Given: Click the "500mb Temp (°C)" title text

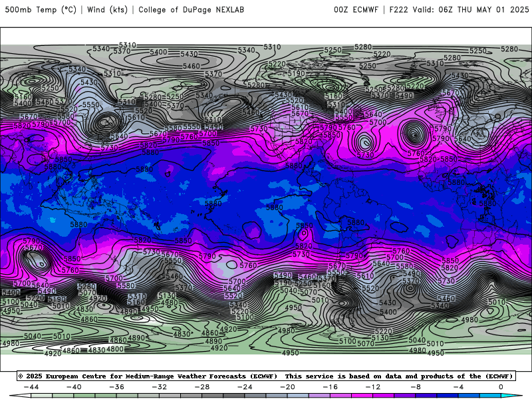Looking at the screenshot, I should point(41,9).
